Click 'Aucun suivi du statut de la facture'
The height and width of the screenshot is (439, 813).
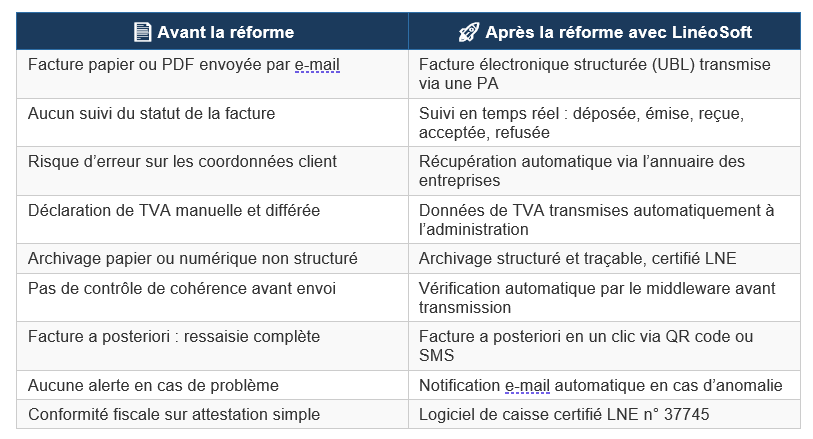(151, 113)
